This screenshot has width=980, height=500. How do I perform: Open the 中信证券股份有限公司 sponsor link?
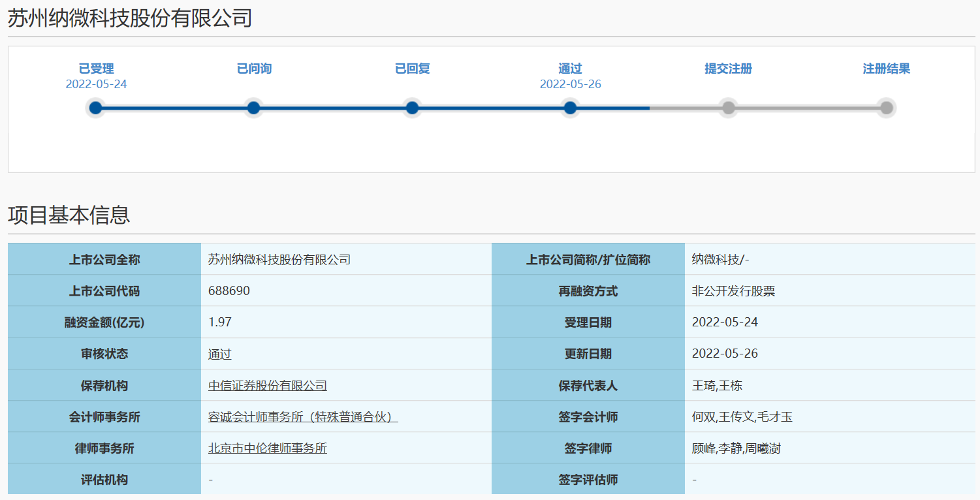click(268, 386)
